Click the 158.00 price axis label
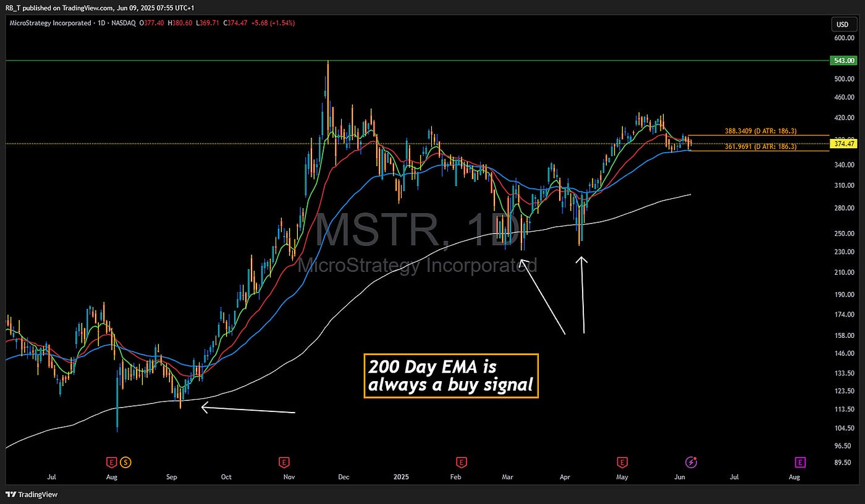This screenshot has height=504, width=865. tap(844, 335)
